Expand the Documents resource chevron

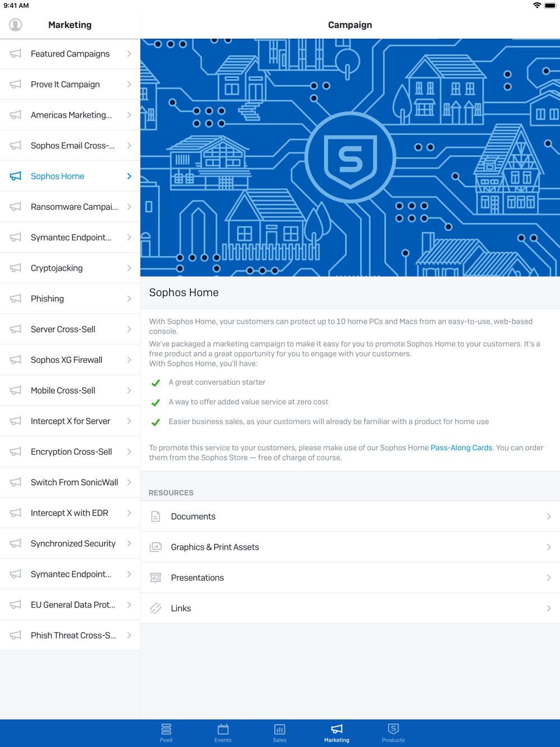(549, 516)
